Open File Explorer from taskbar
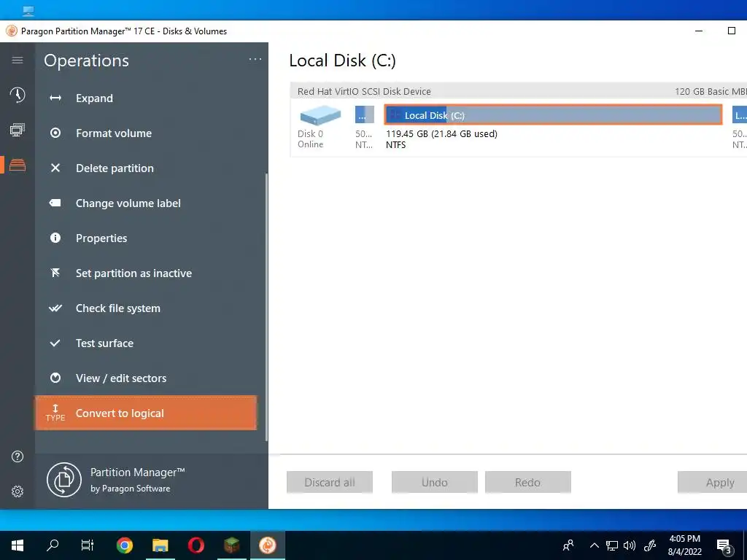 pyautogui.click(x=160, y=545)
